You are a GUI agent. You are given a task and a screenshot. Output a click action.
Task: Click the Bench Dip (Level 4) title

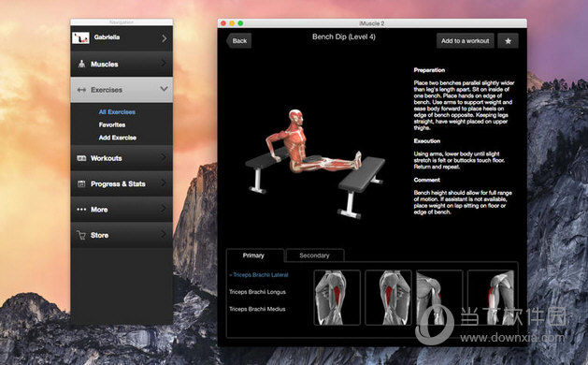344,36
